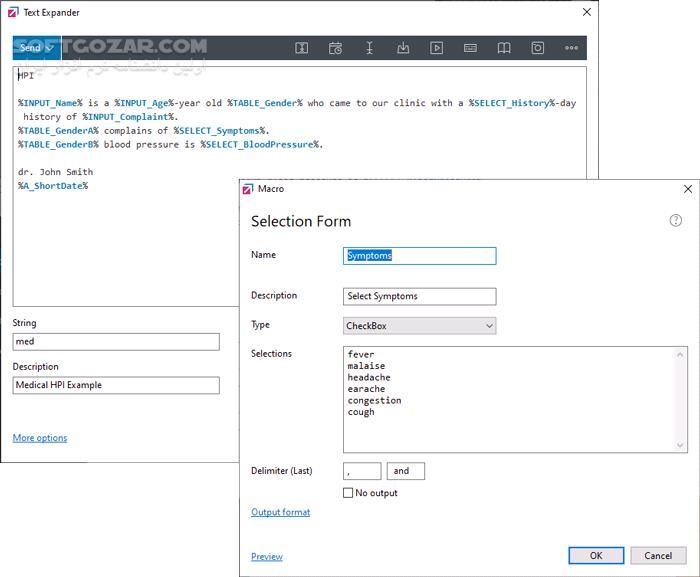Open the Type dropdown set to CheckBox
The height and width of the screenshot is (577, 700).
pyautogui.click(x=419, y=326)
